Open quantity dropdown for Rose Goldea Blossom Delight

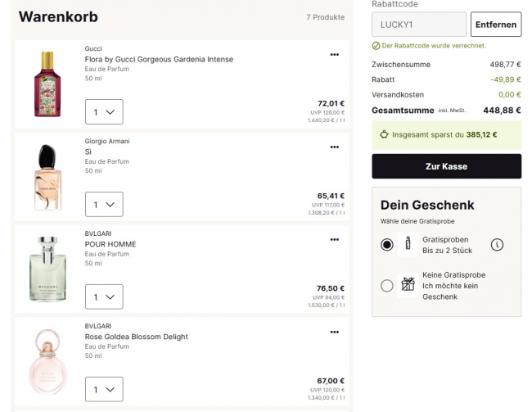(104, 389)
